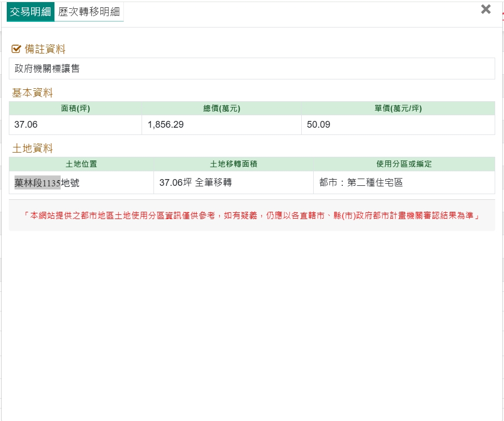Screen dimensions: 504x421
Task: Switch to the 交易明細 tab
Action: pyautogui.click(x=30, y=12)
